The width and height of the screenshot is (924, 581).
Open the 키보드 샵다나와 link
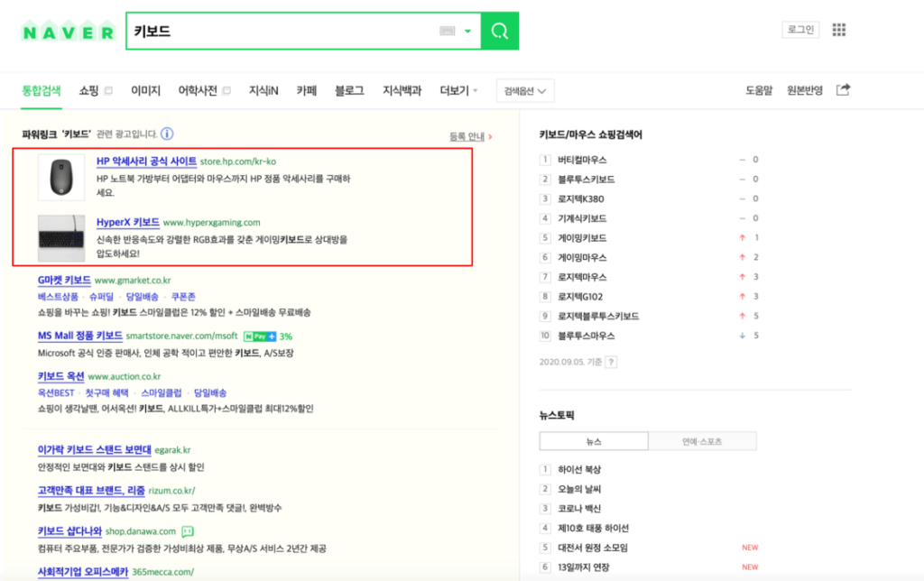pyautogui.click(x=69, y=530)
